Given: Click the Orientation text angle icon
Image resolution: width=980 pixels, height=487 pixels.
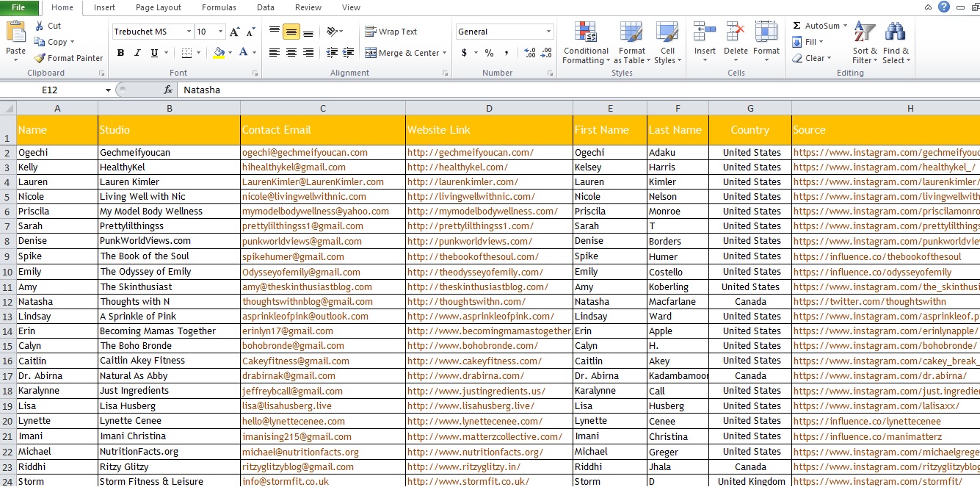Looking at the screenshot, I should (332, 32).
